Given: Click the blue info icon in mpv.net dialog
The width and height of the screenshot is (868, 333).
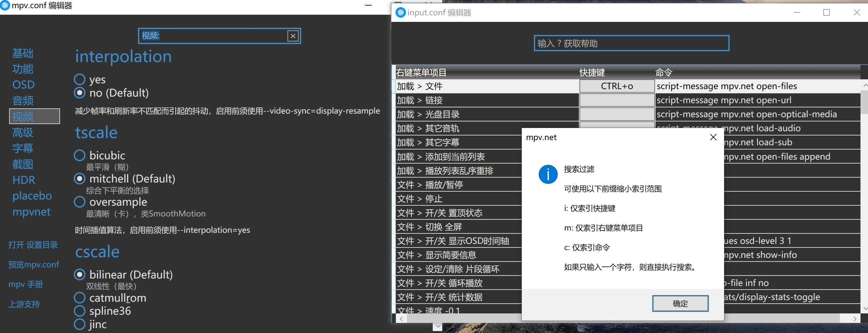Looking at the screenshot, I should tap(548, 174).
